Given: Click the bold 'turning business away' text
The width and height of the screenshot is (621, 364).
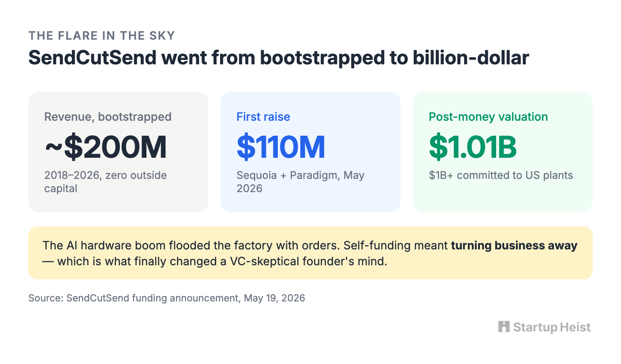Looking at the screenshot, I should pos(514,245).
